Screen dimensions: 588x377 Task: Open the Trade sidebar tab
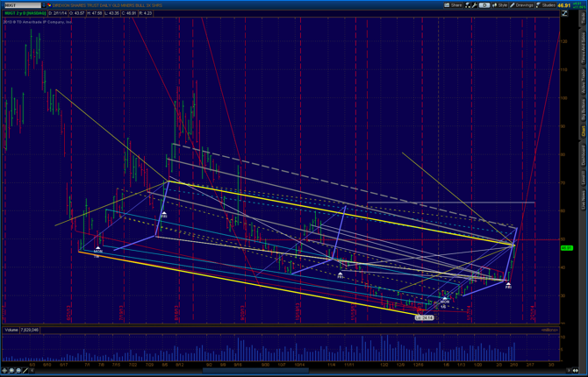click(x=584, y=18)
